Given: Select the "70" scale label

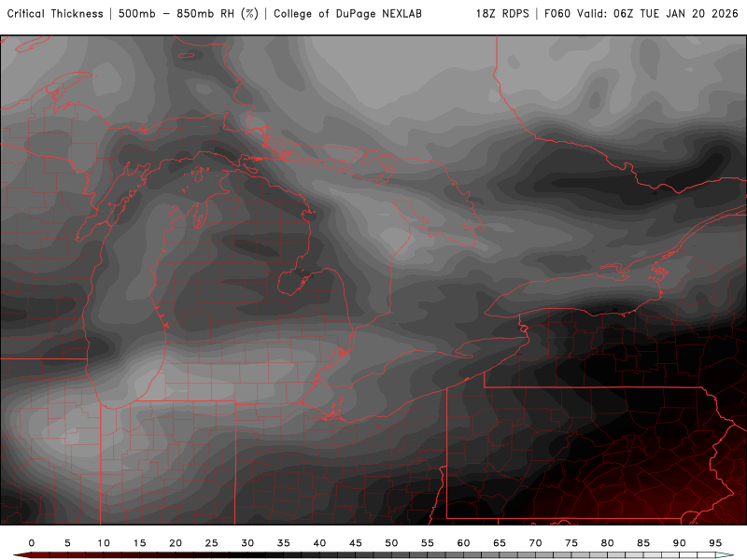Looking at the screenshot, I should [x=535, y=543].
